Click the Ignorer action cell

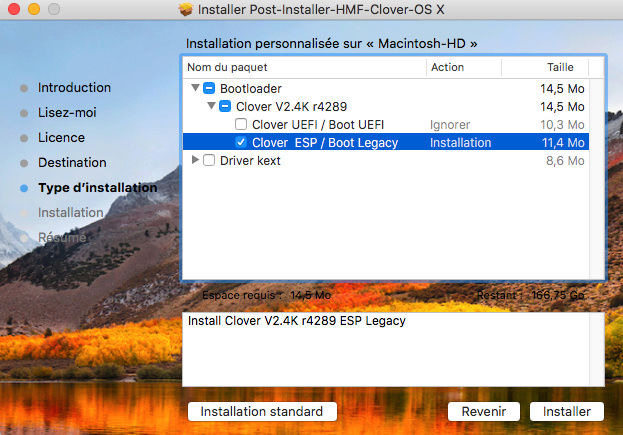(450, 125)
